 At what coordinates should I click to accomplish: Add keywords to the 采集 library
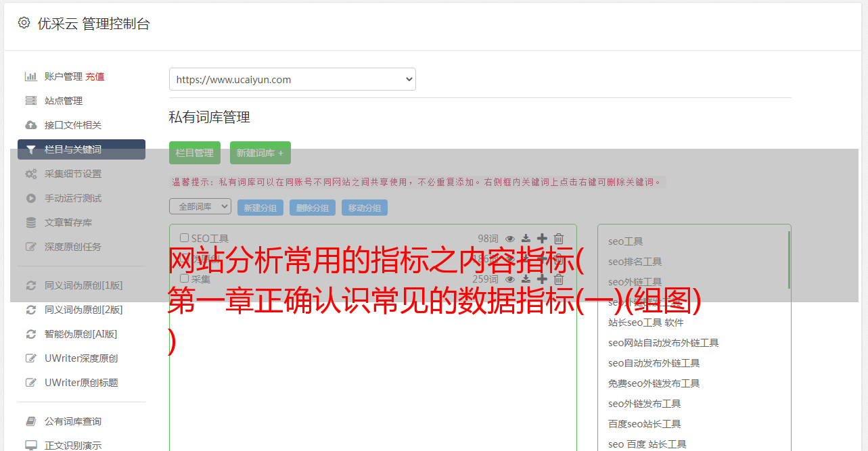542,279
